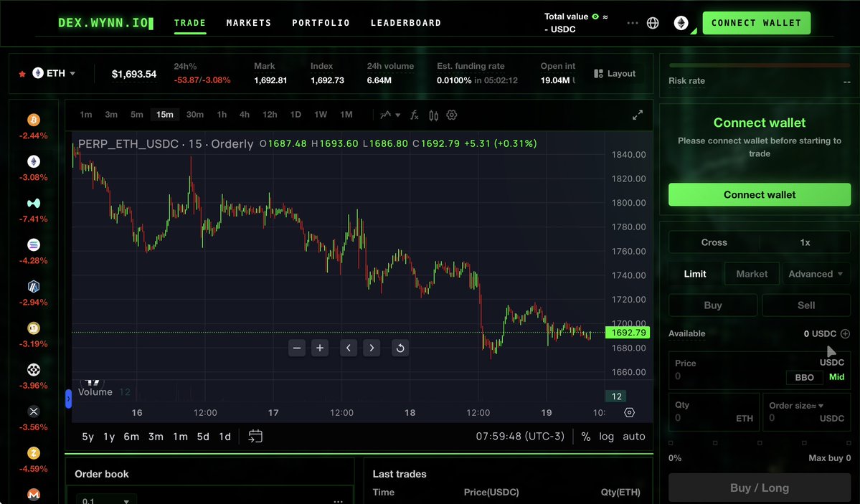The width and height of the screenshot is (860, 504).
Task: Open the order book precision dropdown
Action: 105,500
